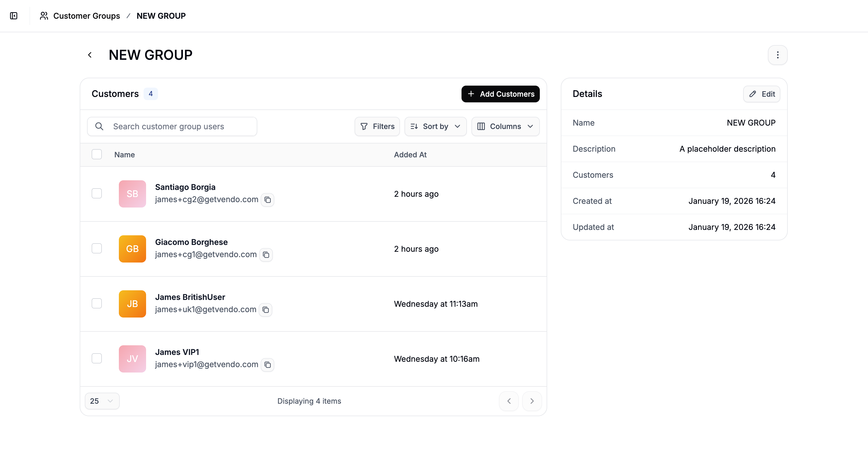Open the Columns dropdown
The image size is (868, 457).
coord(505,126)
